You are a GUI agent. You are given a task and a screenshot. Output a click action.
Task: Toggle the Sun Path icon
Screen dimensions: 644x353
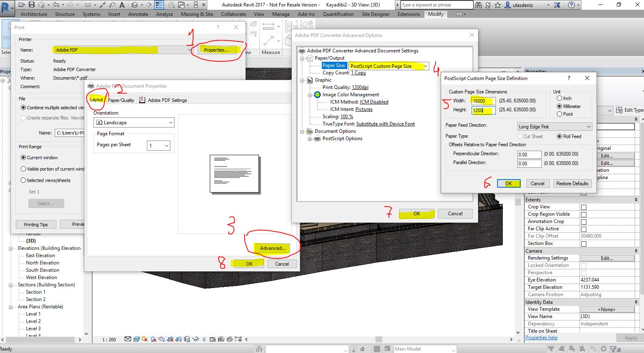coord(145,339)
